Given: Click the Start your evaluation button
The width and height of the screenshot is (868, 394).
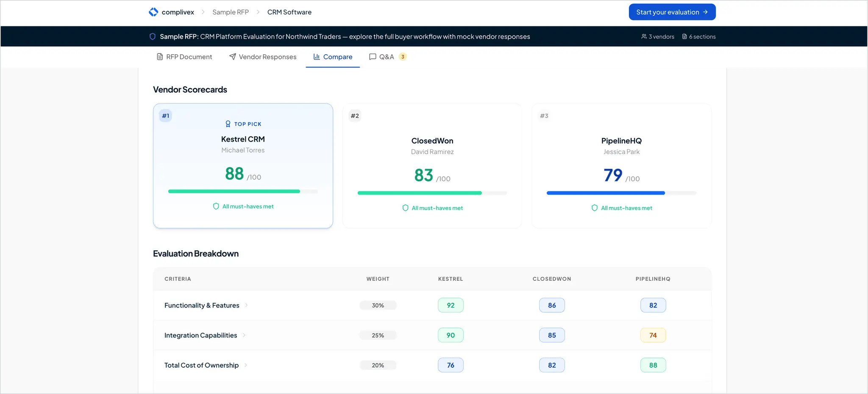Looking at the screenshot, I should pos(672,12).
